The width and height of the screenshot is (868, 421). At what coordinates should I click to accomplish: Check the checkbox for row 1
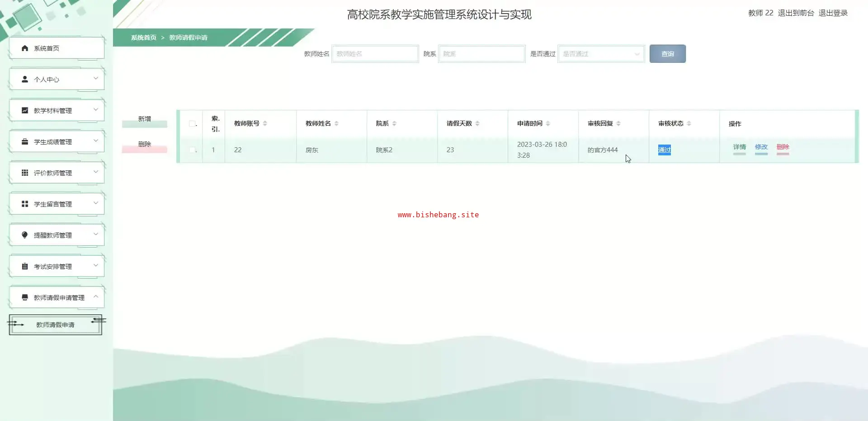pos(192,150)
